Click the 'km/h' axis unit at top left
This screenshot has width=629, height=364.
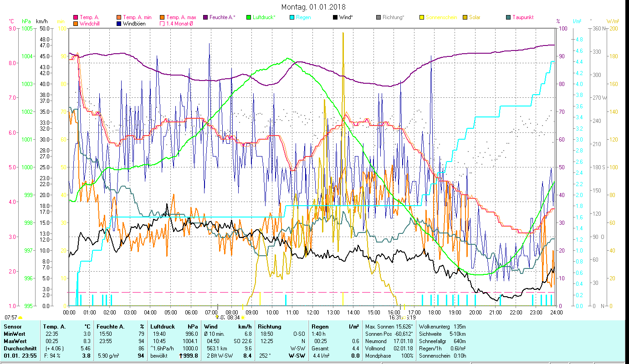pos(41,21)
